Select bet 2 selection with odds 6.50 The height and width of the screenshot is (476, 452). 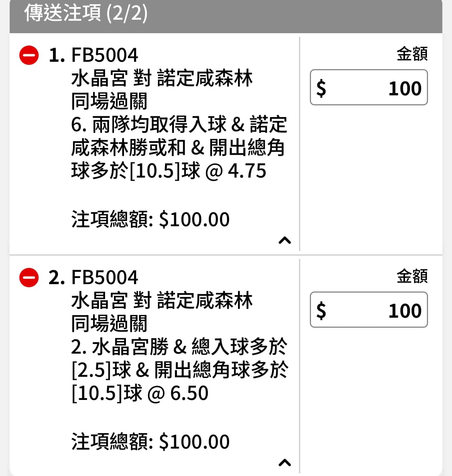tap(179, 370)
